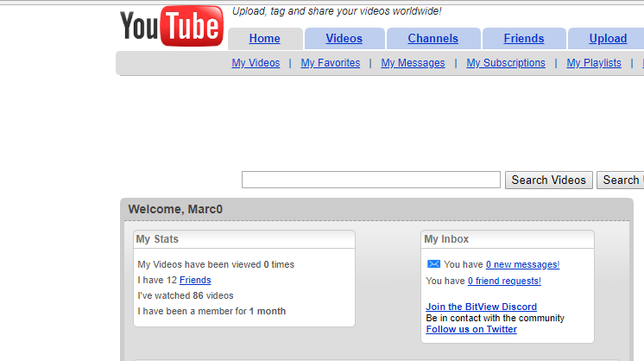Open My Playlists link
644x361 pixels.
594,63
